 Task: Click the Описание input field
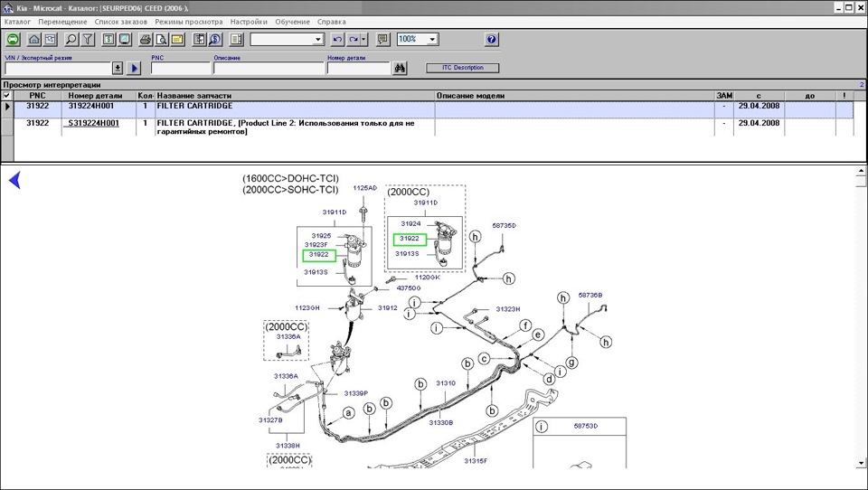[x=269, y=68]
